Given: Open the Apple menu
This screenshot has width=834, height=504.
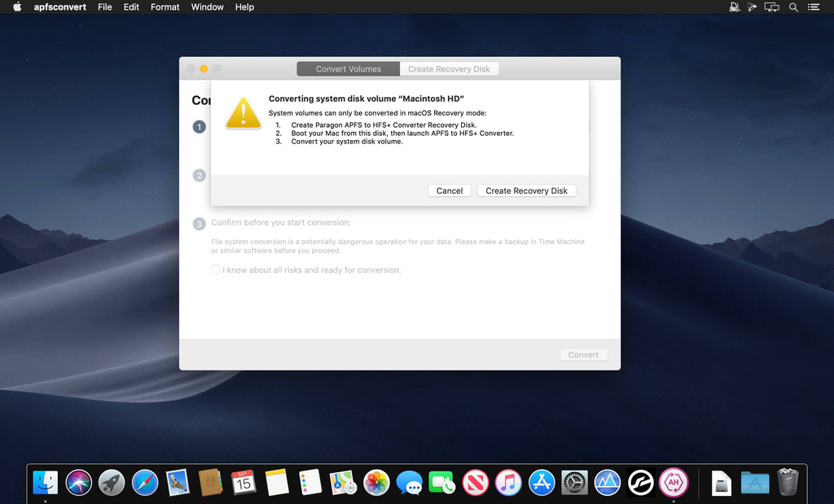Looking at the screenshot, I should 17,7.
